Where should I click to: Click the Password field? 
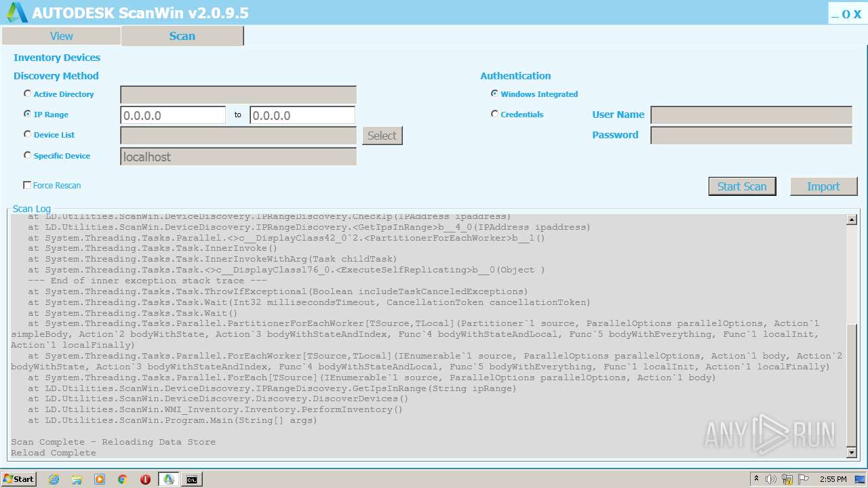[x=751, y=136]
